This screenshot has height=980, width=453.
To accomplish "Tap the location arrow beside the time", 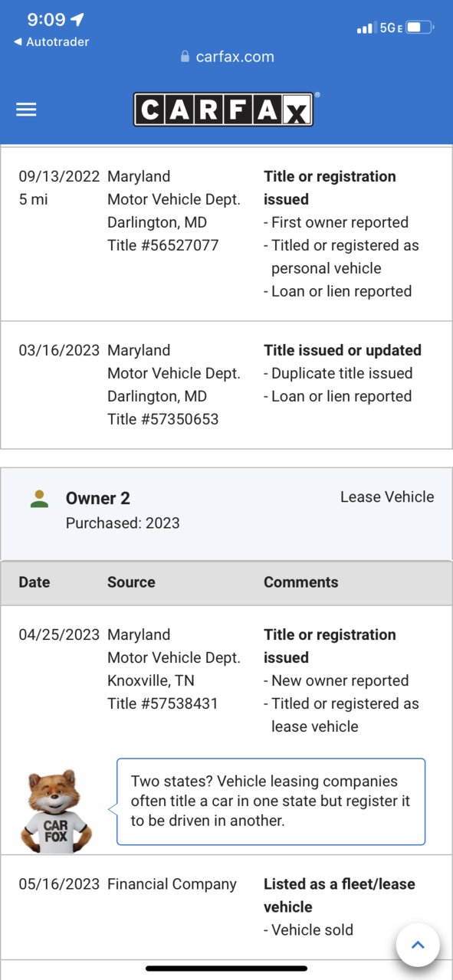I will [x=77, y=19].
